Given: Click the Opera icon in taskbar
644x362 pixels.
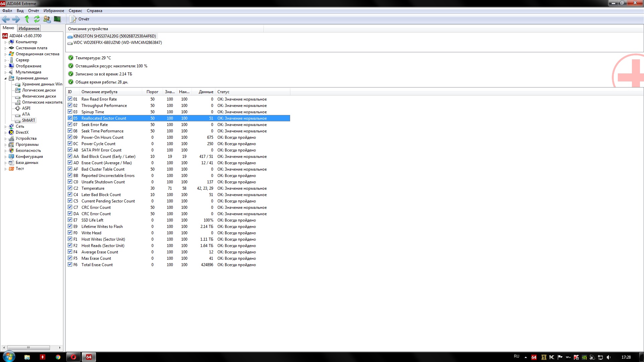Looking at the screenshot, I should [x=73, y=357].
